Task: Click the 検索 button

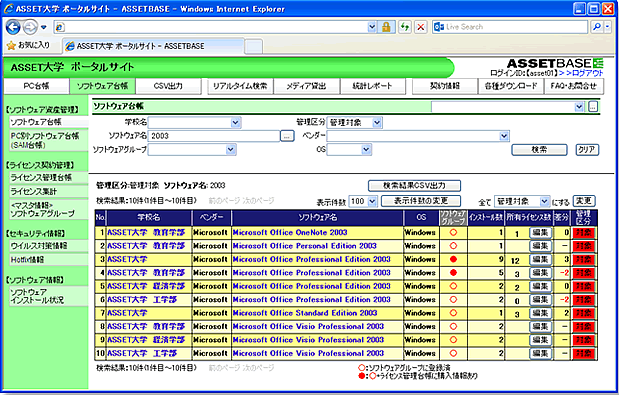Action: click(539, 150)
